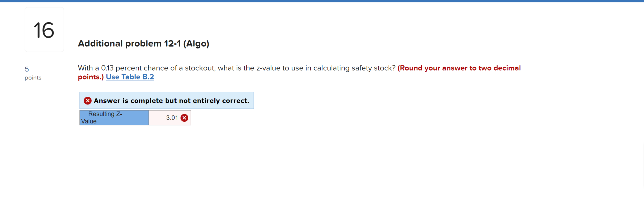Click the incorrect-answer indicator on the Z-Value field
Viewport: 644px width, 199px height.
pyautogui.click(x=184, y=117)
